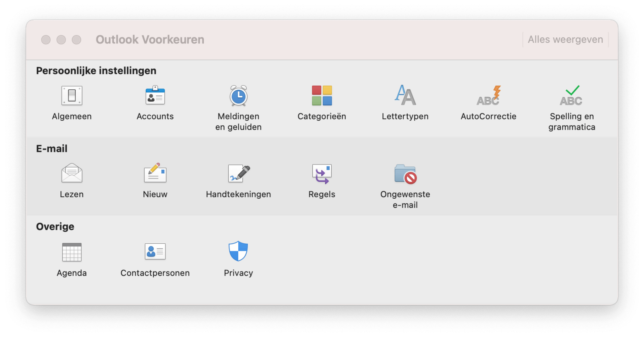
Task: Open the Lettertypen fonts icon
Action: point(405,95)
